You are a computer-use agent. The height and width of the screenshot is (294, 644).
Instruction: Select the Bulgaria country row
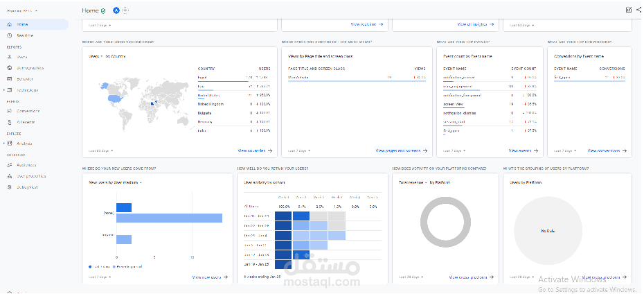[x=234, y=112]
